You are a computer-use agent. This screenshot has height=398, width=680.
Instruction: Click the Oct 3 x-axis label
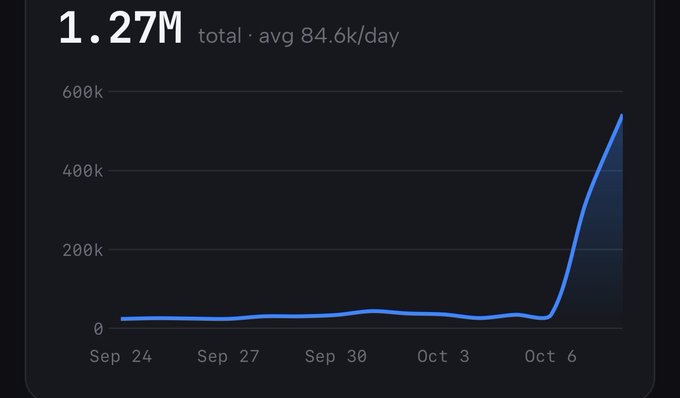click(443, 356)
